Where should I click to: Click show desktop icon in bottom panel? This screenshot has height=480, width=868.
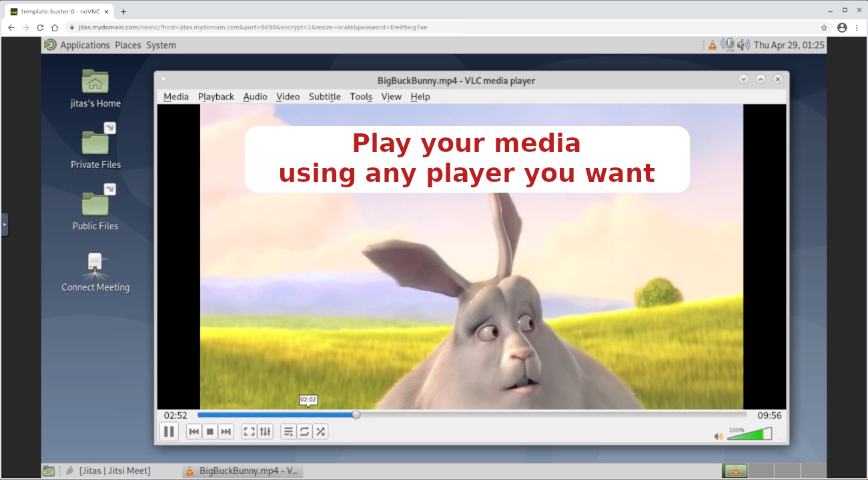click(x=49, y=471)
